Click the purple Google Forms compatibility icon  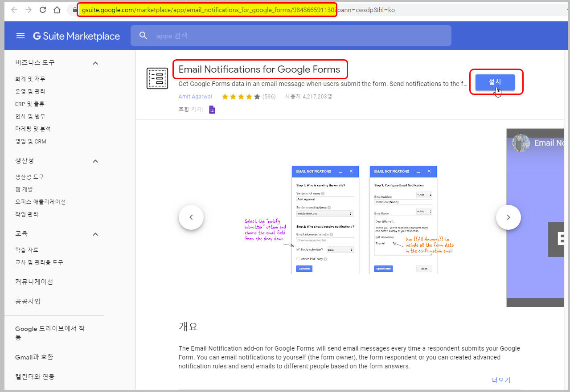(x=212, y=109)
